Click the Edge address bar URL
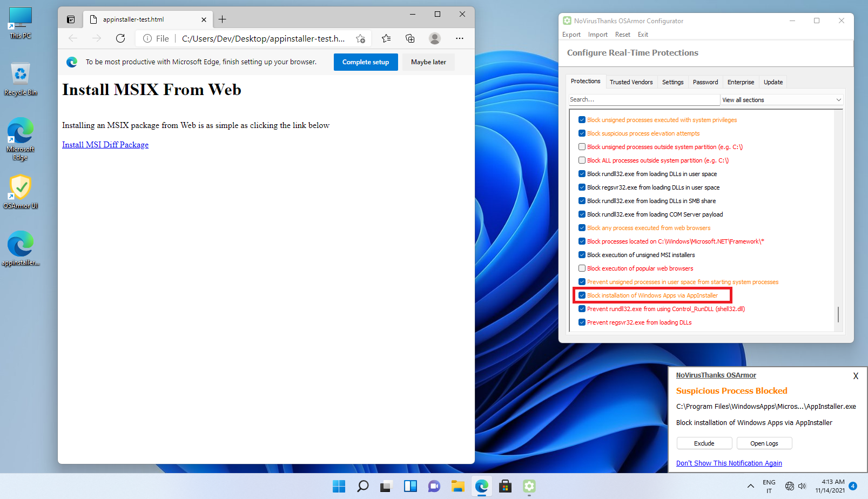The height and width of the screenshot is (499, 868). pyautogui.click(x=263, y=38)
